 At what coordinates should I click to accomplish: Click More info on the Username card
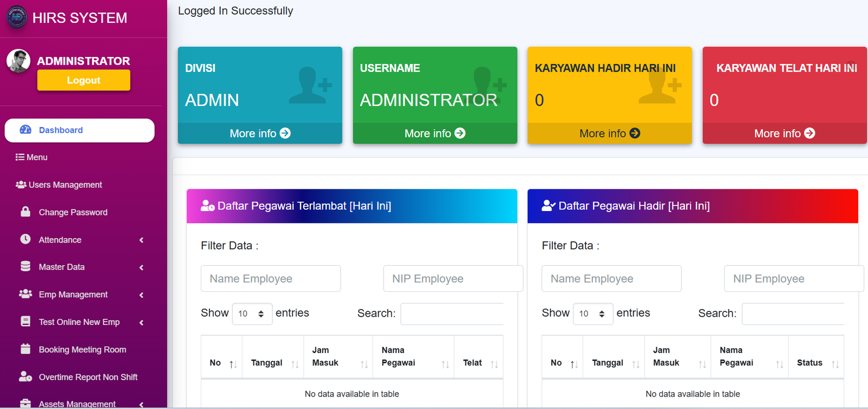click(x=435, y=133)
